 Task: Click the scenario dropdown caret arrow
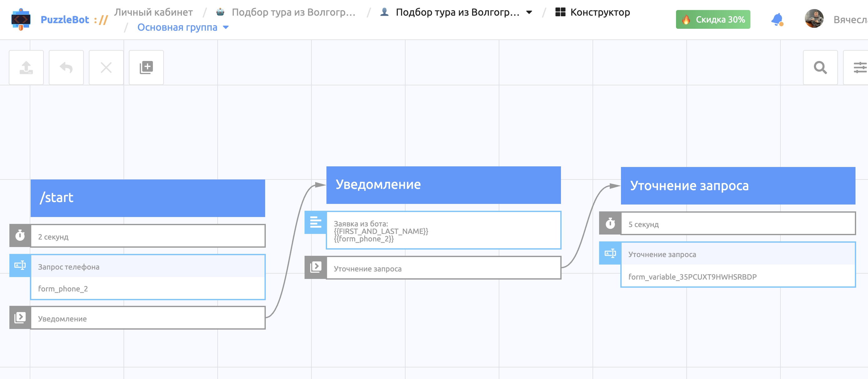click(x=529, y=12)
